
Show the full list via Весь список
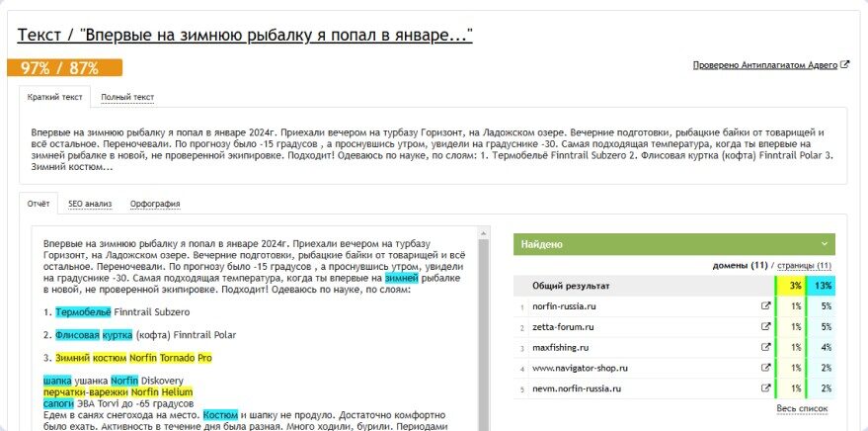coord(802,409)
